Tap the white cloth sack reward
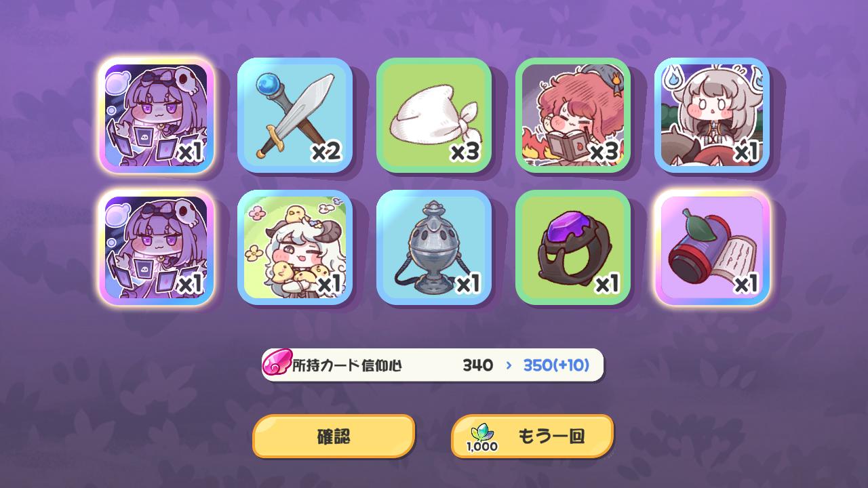This screenshot has height=488, width=868. point(434,115)
